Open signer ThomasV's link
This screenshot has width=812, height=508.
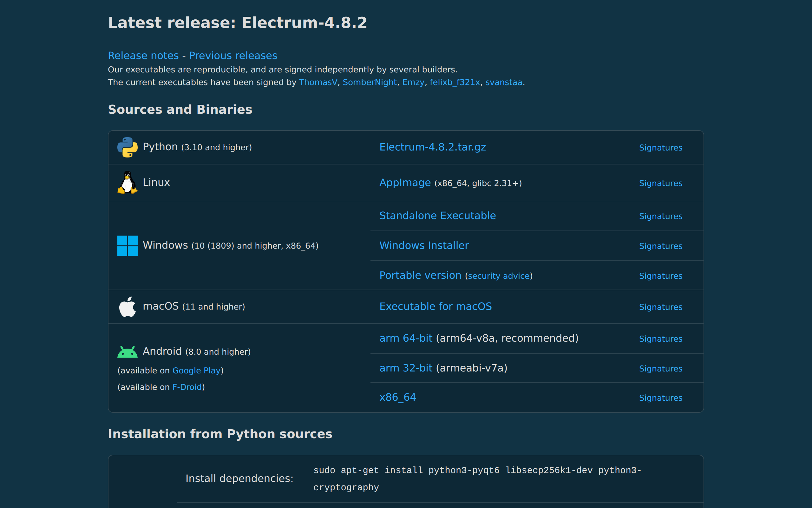click(318, 82)
